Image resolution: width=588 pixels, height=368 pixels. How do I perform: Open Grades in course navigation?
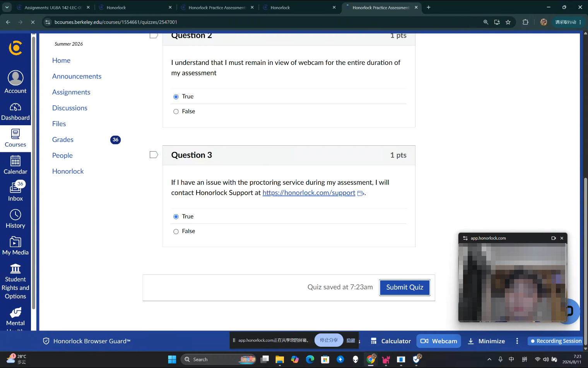pos(63,140)
